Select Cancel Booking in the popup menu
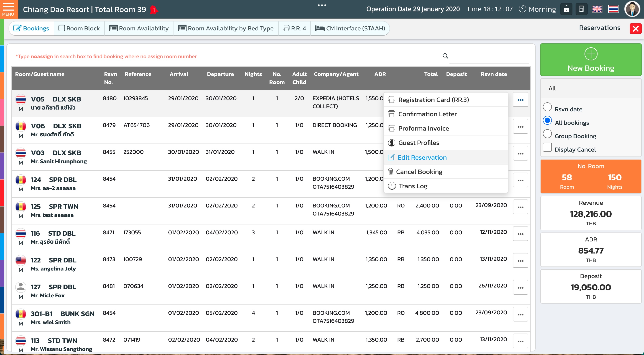 click(x=419, y=172)
